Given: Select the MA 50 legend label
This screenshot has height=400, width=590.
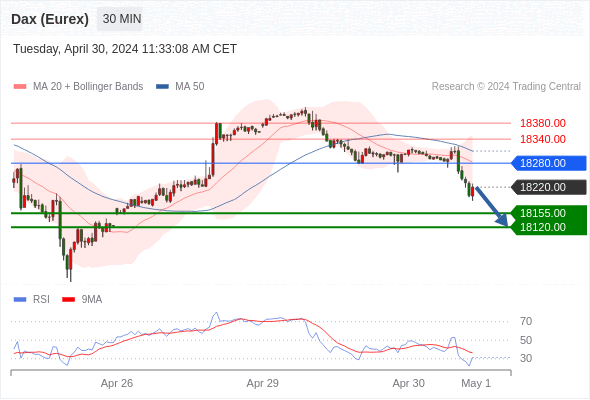Looking at the screenshot, I should coord(190,87).
